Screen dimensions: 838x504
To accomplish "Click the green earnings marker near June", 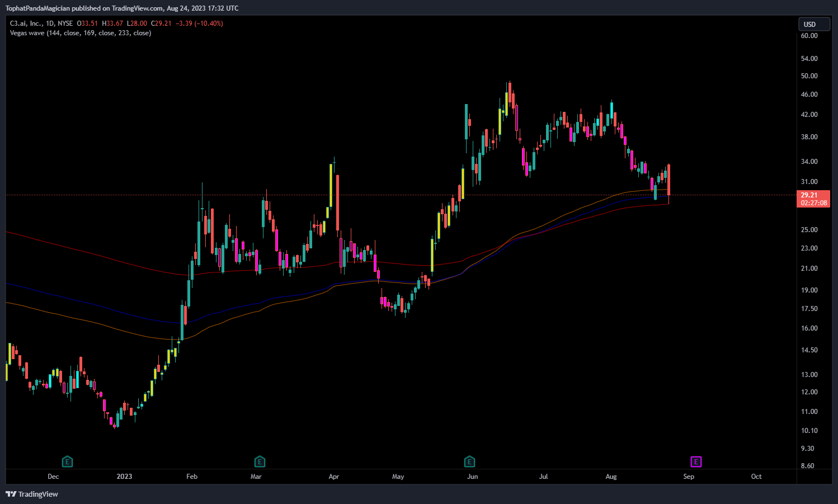I will (x=470, y=462).
